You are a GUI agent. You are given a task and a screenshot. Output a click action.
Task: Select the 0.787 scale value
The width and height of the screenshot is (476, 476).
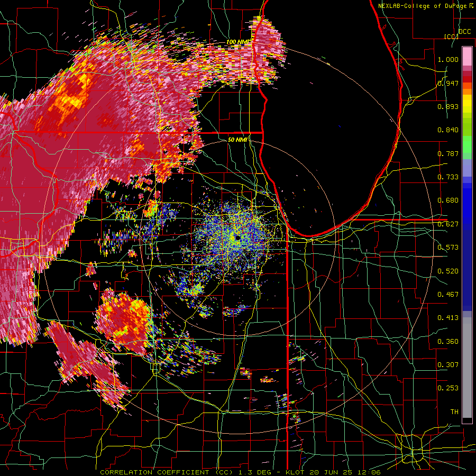tap(448, 153)
